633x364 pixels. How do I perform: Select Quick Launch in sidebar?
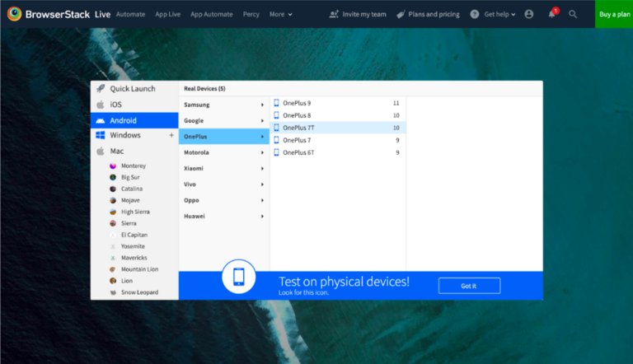point(134,88)
